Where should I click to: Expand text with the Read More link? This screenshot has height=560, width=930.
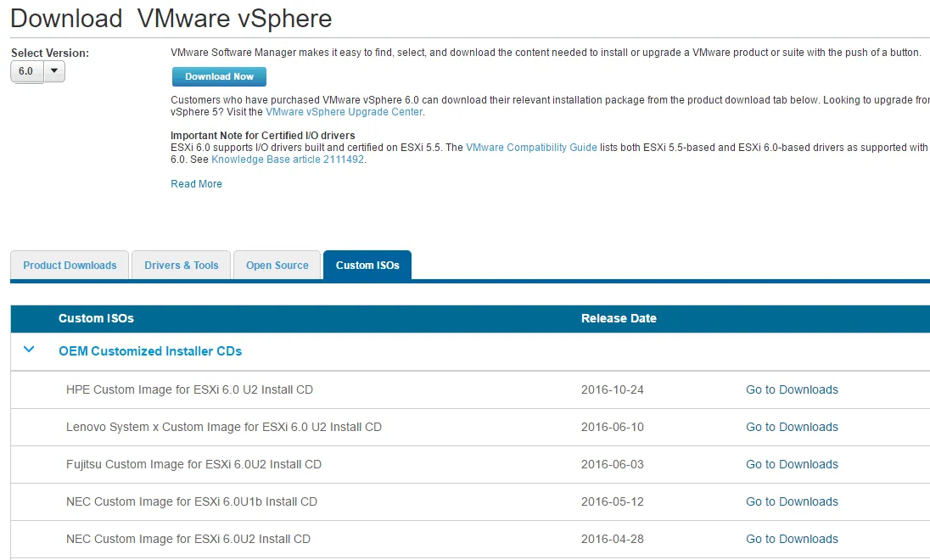(x=196, y=184)
